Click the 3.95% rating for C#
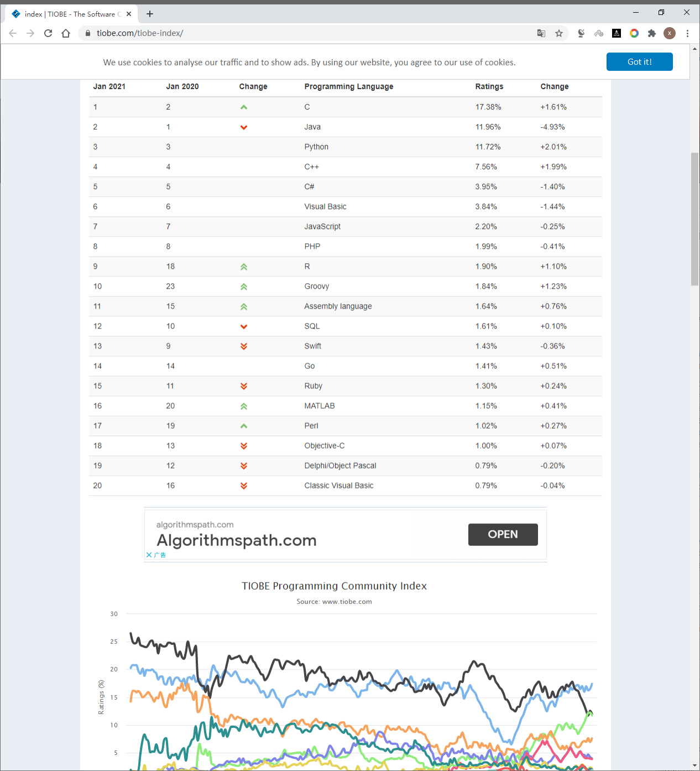Screen dimensions: 700x771 486,187
